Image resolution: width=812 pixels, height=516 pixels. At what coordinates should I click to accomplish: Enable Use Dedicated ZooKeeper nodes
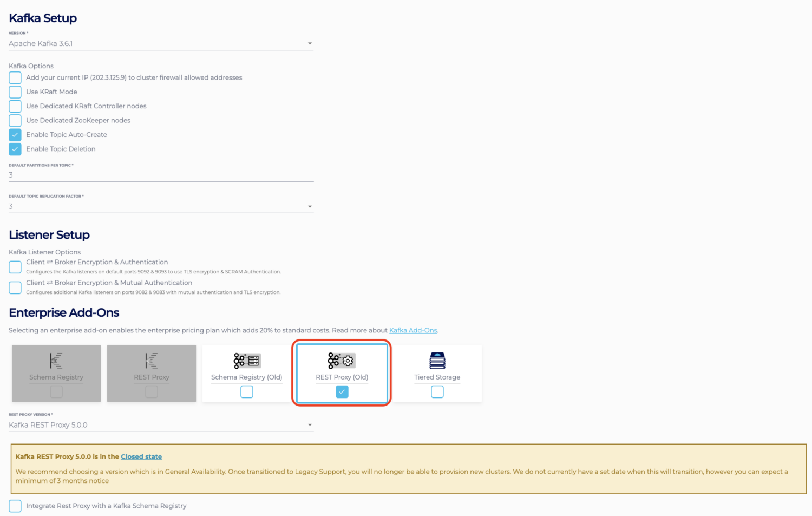click(15, 120)
